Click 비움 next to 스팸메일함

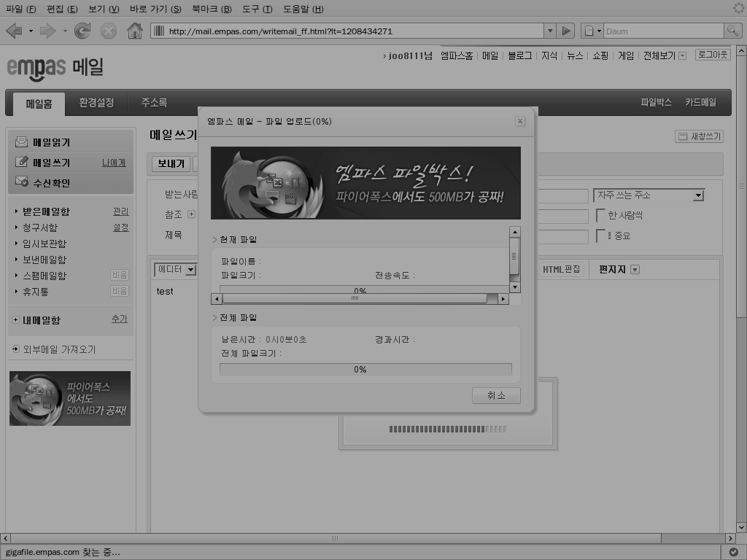click(120, 275)
